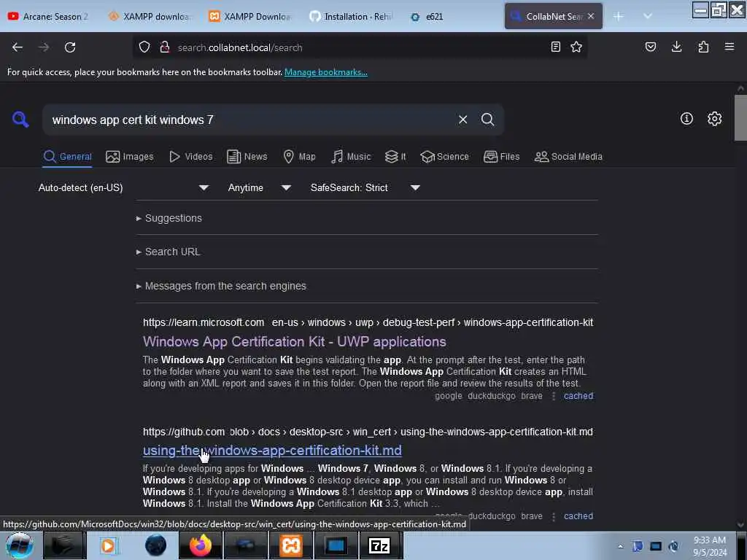Switch to the first XAMPP download tab
This screenshot has height=560, width=747.
(149, 16)
